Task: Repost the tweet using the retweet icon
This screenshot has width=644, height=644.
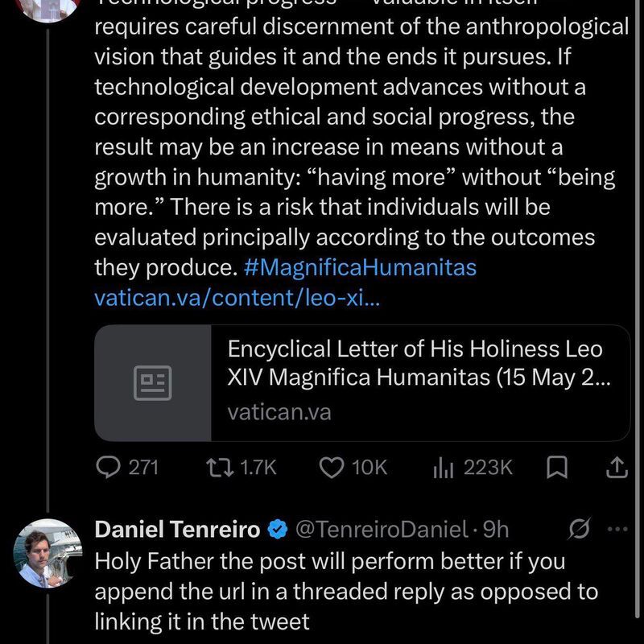Action: [220, 468]
